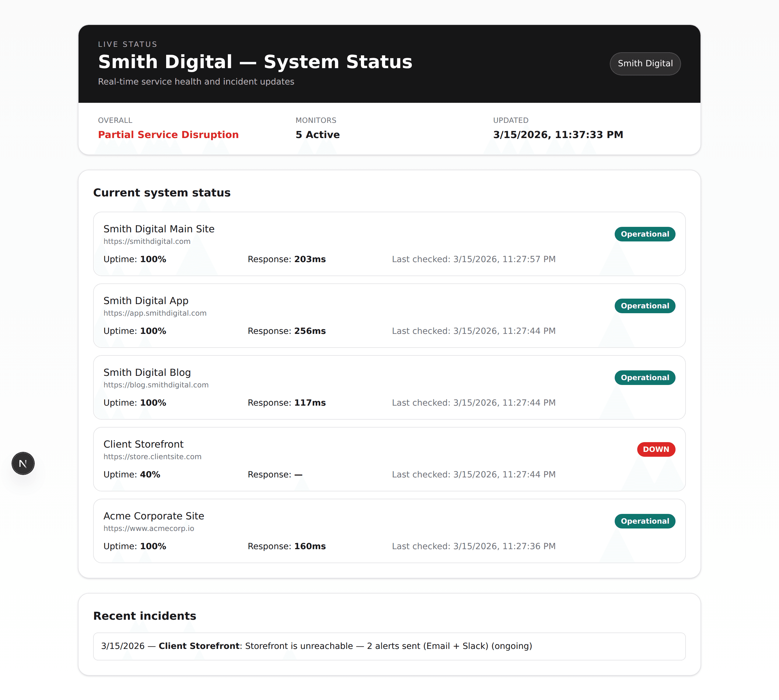Click the 5 Active monitors counter
779x700 pixels.
click(x=317, y=135)
